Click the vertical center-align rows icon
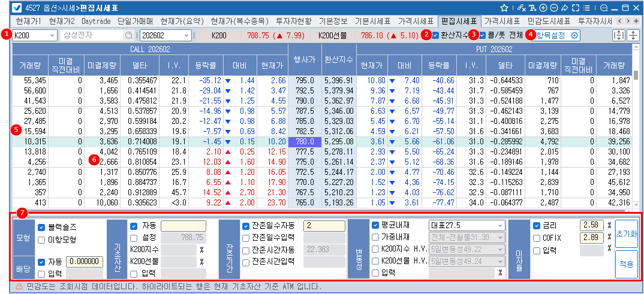The width and height of the screenshot is (644, 294). (x=633, y=35)
